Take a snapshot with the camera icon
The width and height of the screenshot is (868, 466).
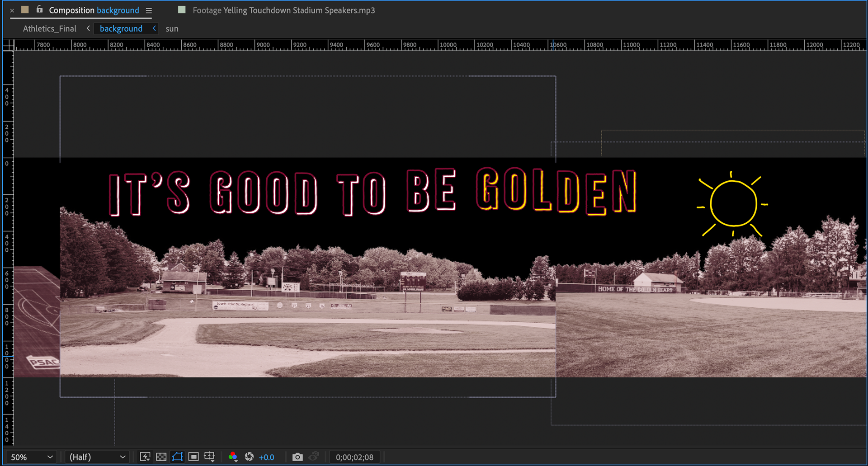(297, 457)
